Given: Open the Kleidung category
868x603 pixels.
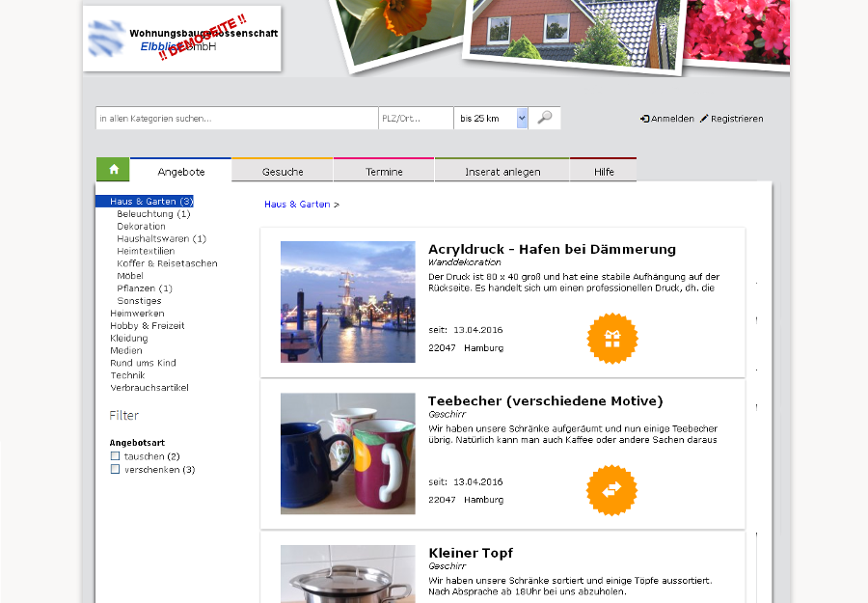Looking at the screenshot, I should point(129,339).
